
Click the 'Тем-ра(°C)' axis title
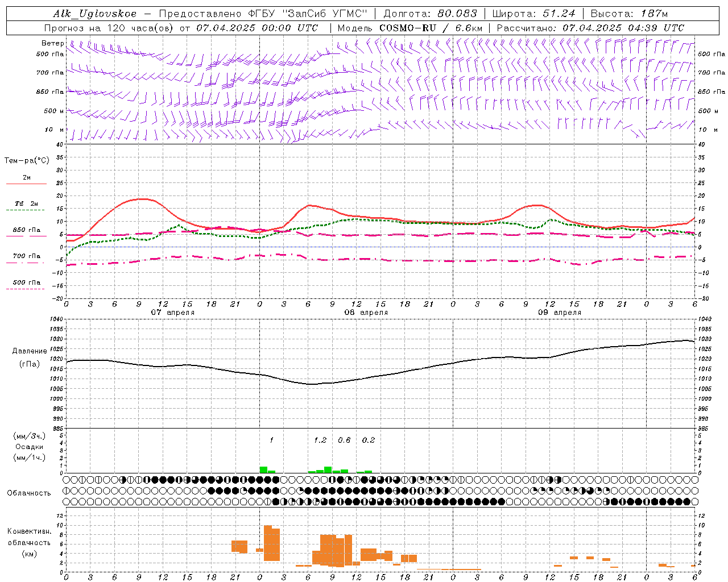pyautogui.click(x=27, y=161)
